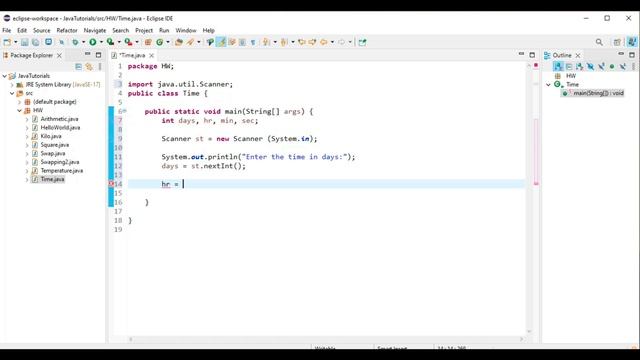Toggle Show Whitespace Characters
The width and height of the screenshot is (640, 360).
(x=253, y=42)
